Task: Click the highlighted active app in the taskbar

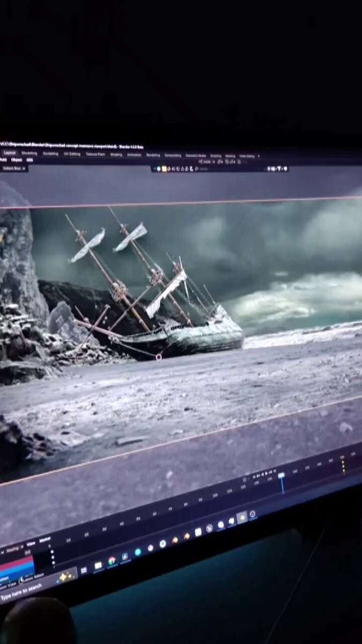Action: pos(242,517)
